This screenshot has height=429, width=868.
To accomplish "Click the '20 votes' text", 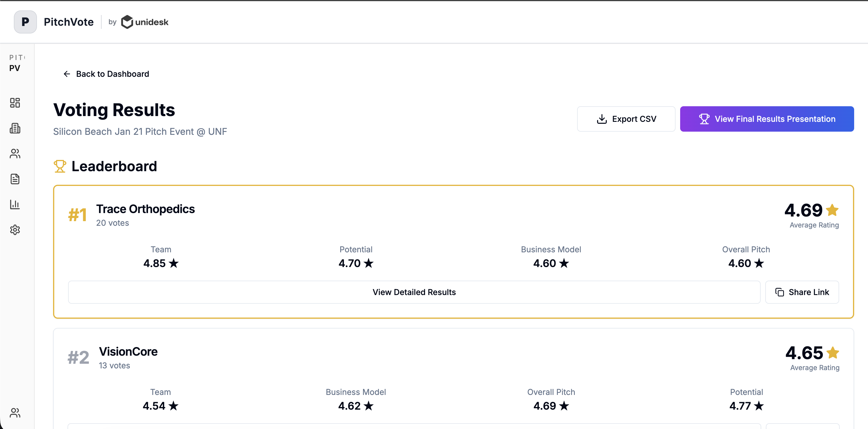I will pos(113,223).
